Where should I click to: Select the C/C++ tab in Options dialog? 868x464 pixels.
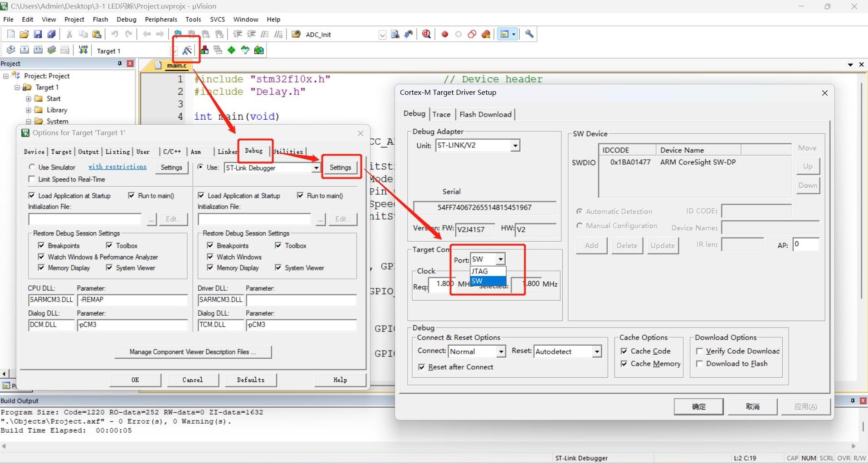[x=172, y=152]
